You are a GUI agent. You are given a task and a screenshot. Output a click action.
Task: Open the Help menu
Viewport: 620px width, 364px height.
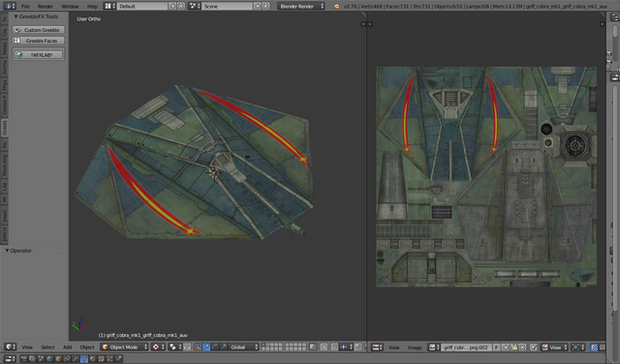point(92,7)
